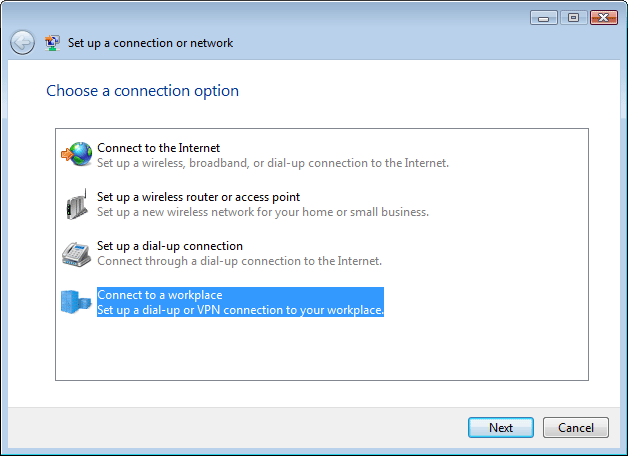Screen dimensions: 628x456
Task: Select Set up a wireless router or access point
Action: click(198, 197)
